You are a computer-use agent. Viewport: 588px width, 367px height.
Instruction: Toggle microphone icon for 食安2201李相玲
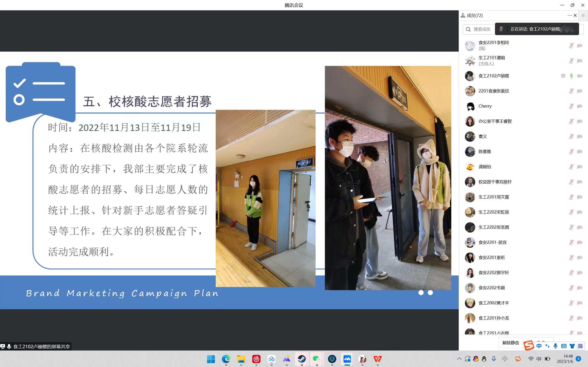(x=571, y=46)
